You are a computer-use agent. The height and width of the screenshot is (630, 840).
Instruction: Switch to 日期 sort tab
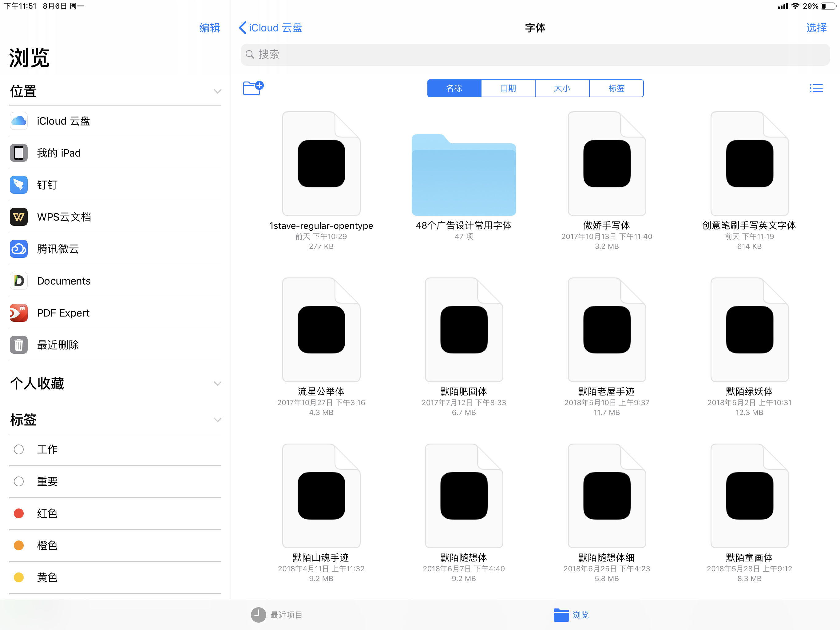[x=508, y=88]
